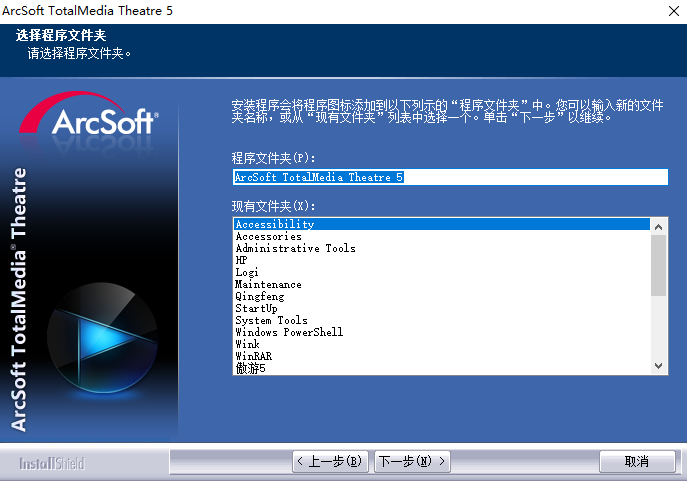Click the folder list scrollbar thumb
This screenshot has width=687, height=481.
pyautogui.click(x=658, y=265)
